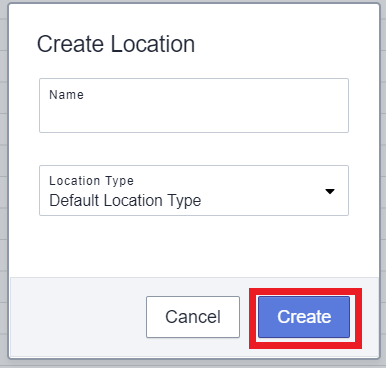Dismiss the dialog with Cancel
386x368 pixels.
[193, 317]
